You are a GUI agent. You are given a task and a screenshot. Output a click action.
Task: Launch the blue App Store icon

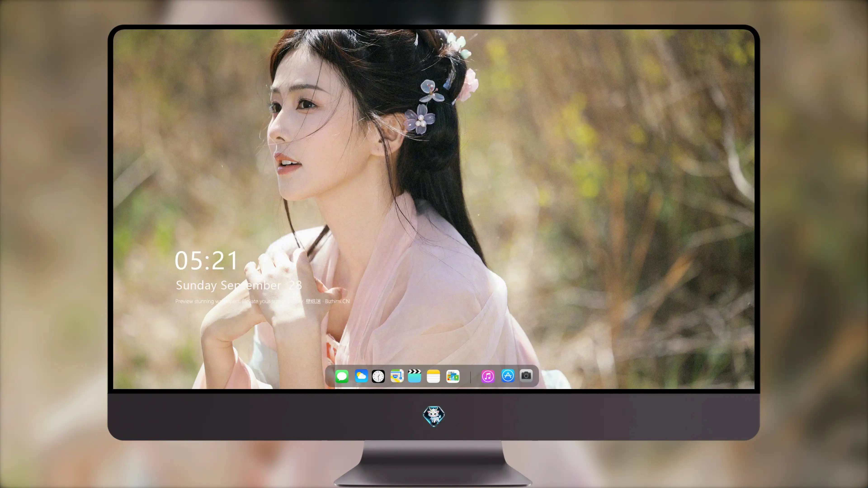508,375
